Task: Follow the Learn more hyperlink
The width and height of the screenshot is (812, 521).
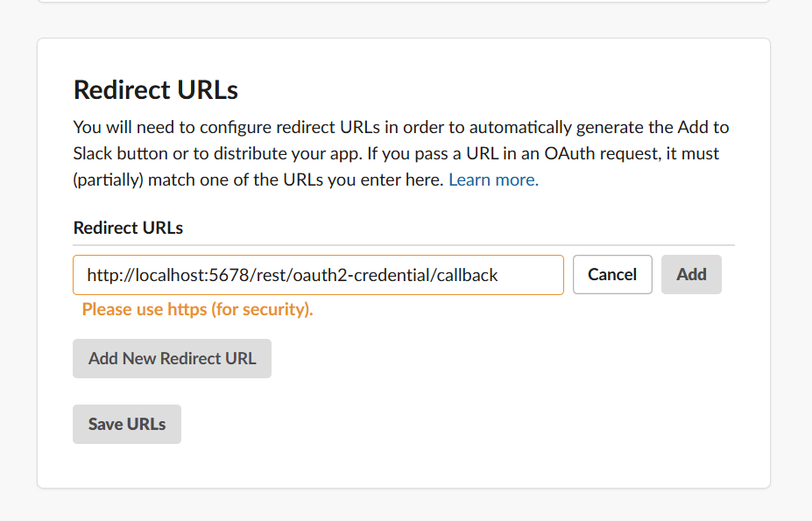Action: [492, 179]
